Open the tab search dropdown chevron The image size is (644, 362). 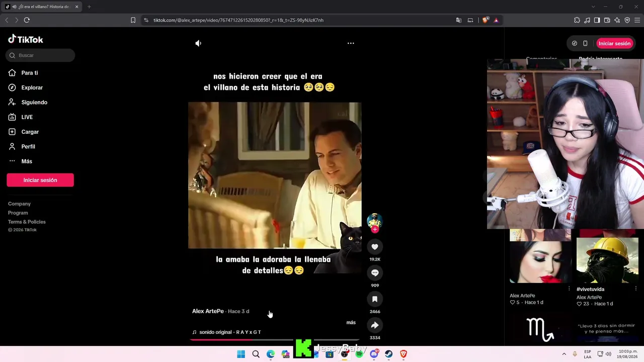(x=593, y=7)
